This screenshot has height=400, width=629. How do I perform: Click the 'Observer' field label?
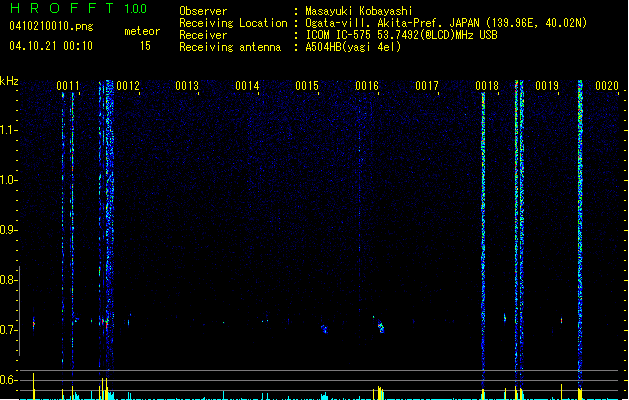(203, 11)
